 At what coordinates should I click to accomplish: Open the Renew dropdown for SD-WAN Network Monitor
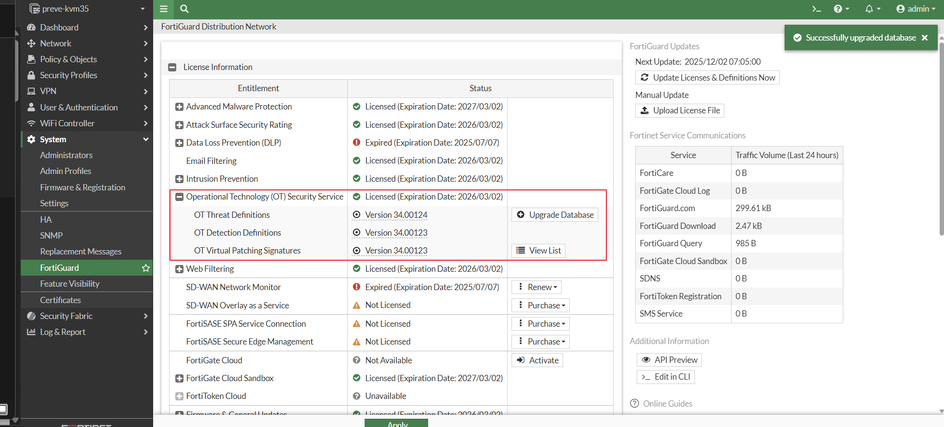tap(539, 287)
